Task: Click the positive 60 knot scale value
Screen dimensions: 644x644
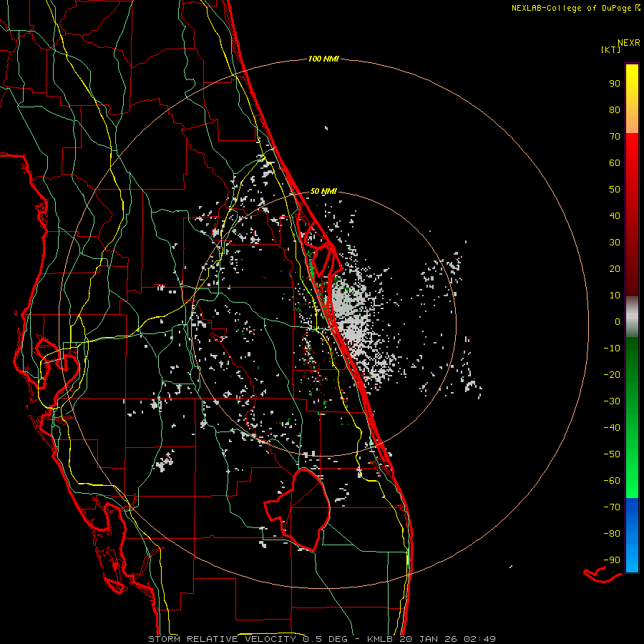Action: (615, 162)
